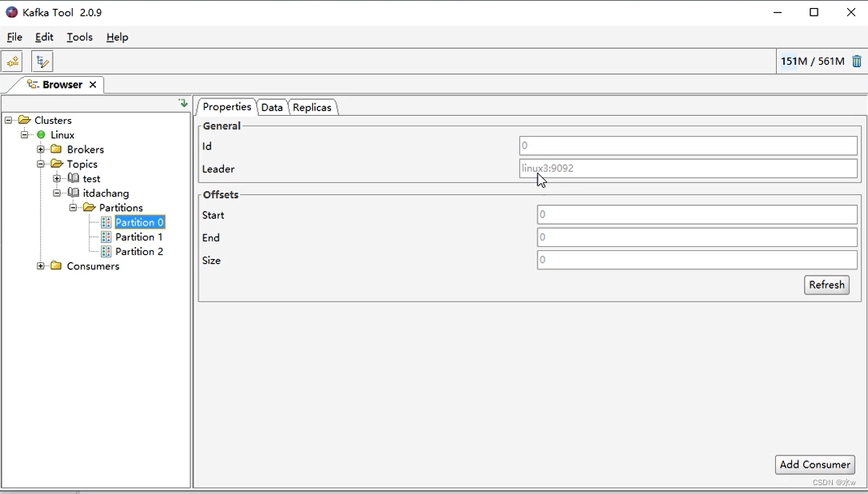Click the Consumers folder icon
Image resolution: width=868 pixels, height=494 pixels.
(x=56, y=266)
